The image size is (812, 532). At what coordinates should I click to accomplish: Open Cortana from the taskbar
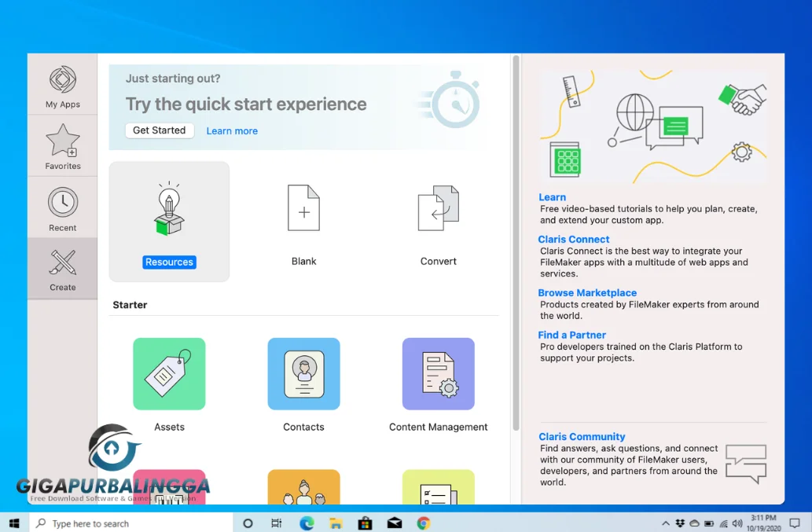pos(248,523)
